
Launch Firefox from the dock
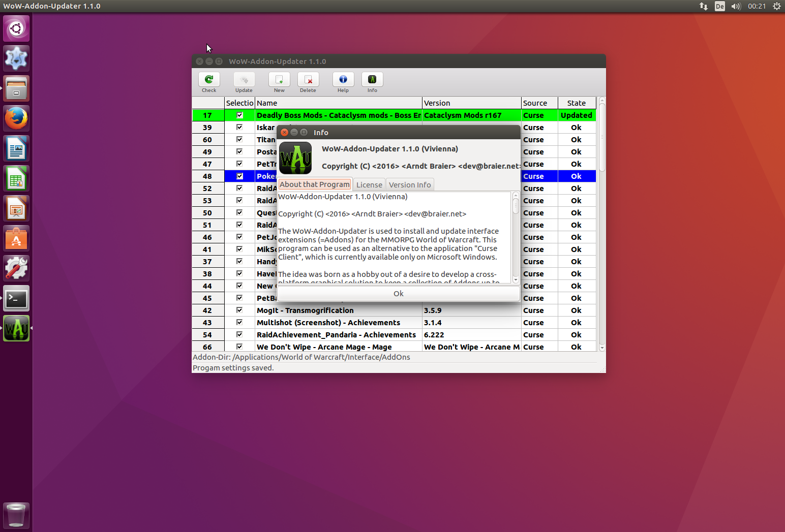(16, 118)
